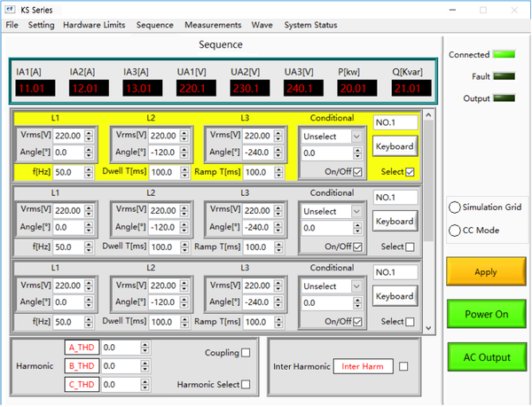Viewport: 532px width, 407px height.
Task: Click L3 Angle stepper in second sequence row
Action: tap(278, 227)
